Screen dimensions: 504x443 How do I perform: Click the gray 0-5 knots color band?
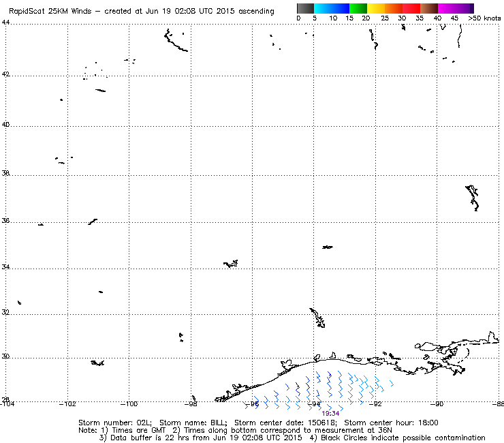point(305,8)
